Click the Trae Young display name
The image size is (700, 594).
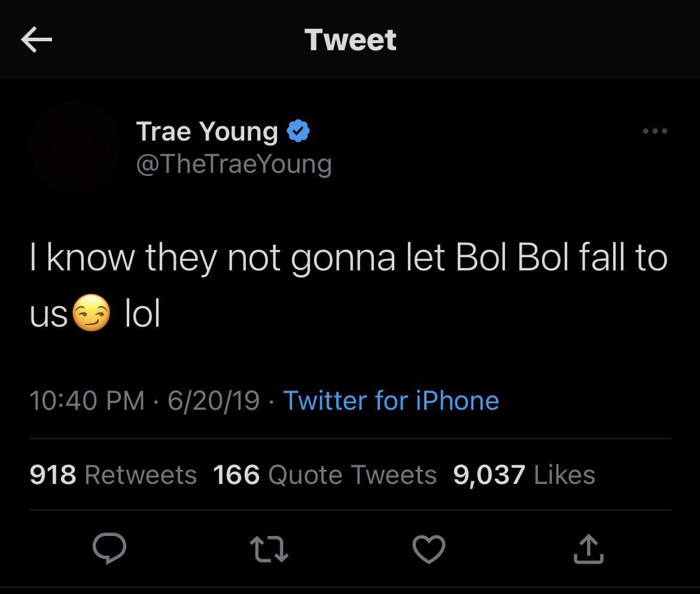207,131
